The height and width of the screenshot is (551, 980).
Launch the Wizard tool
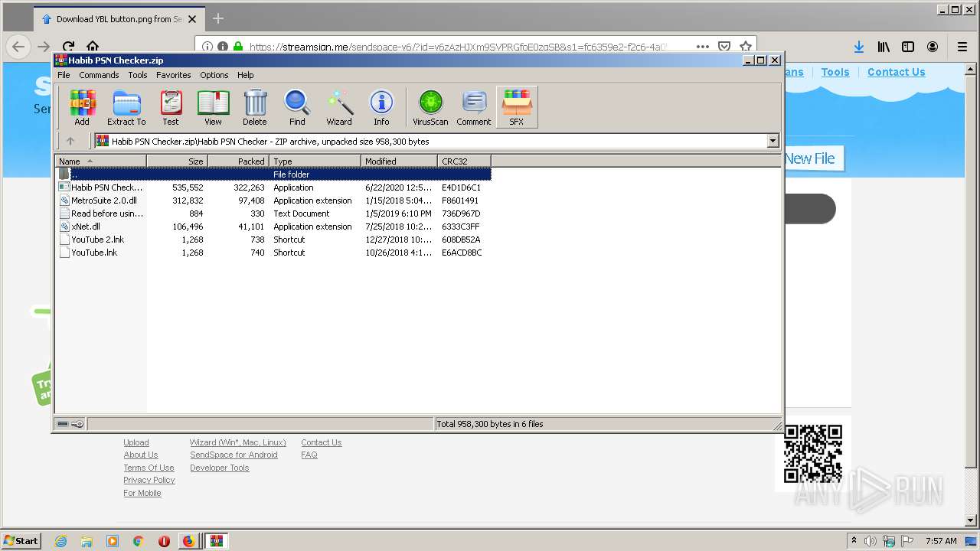(x=339, y=107)
